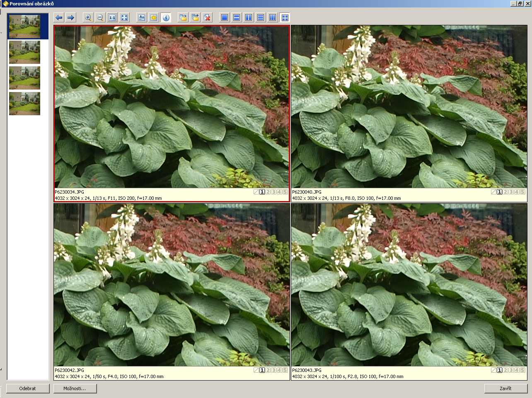Click the zoom in magnifier icon
Screen dimensions: 532x398
88,17
